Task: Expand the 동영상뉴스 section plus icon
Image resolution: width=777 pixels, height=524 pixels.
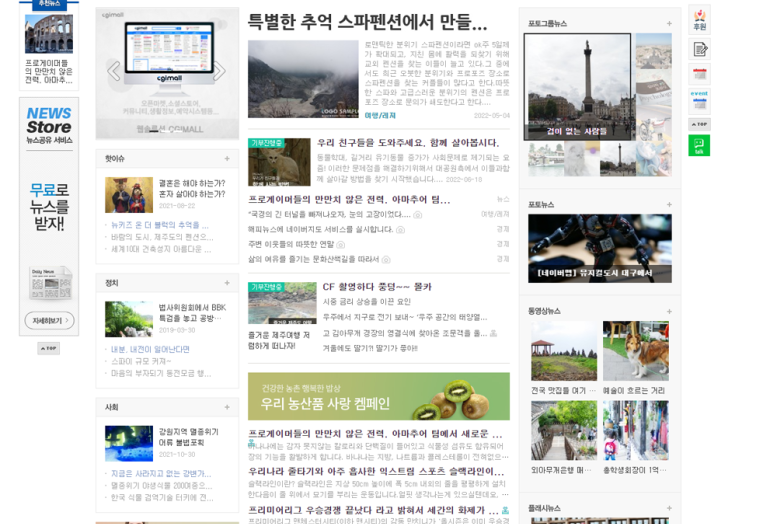Action: point(669,310)
